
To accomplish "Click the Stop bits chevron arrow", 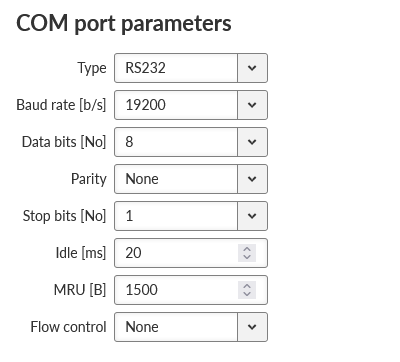I will pyautogui.click(x=252, y=216).
